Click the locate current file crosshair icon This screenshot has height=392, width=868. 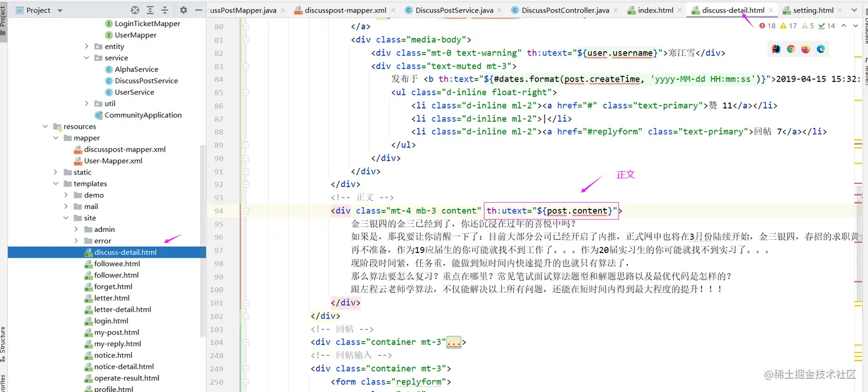click(x=135, y=10)
